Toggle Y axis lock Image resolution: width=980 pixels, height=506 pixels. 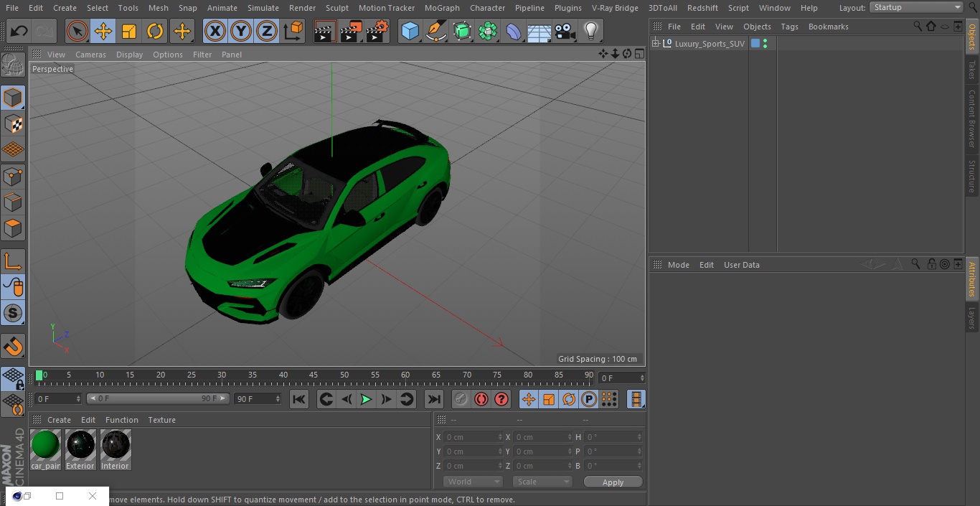(241, 32)
